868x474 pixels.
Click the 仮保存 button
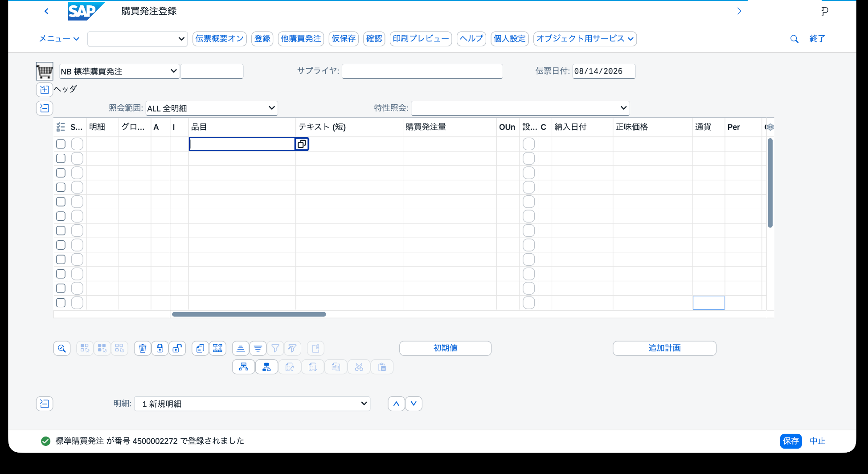click(344, 39)
